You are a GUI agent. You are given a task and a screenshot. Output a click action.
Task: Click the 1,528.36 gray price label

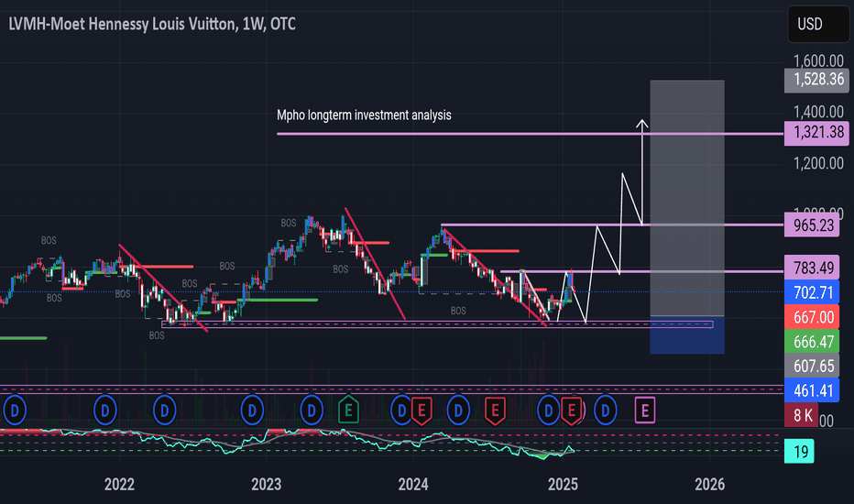pyautogui.click(x=816, y=80)
